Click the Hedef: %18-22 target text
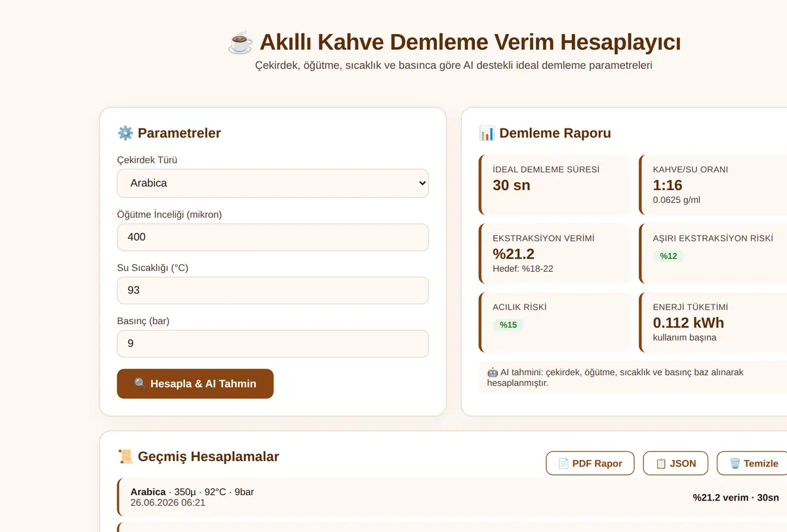Screen dimensions: 787x532 pyautogui.click(x=523, y=268)
